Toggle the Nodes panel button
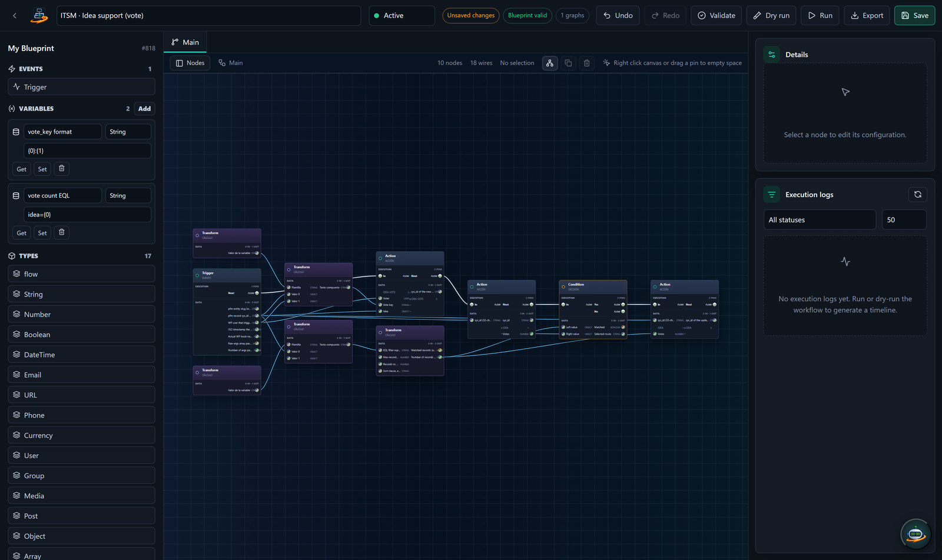Viewport: 942px width, 560px height. (x=190, y=63)
